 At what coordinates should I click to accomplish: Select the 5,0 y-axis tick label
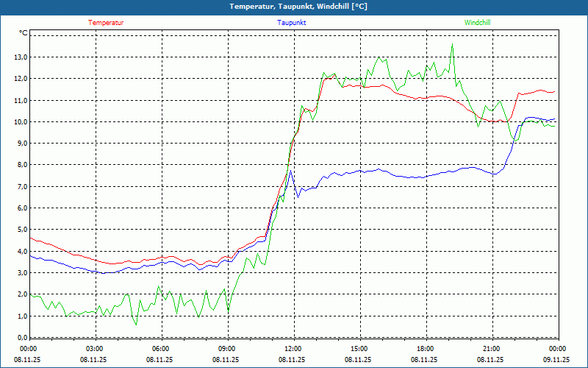click(x=20, y=230)
